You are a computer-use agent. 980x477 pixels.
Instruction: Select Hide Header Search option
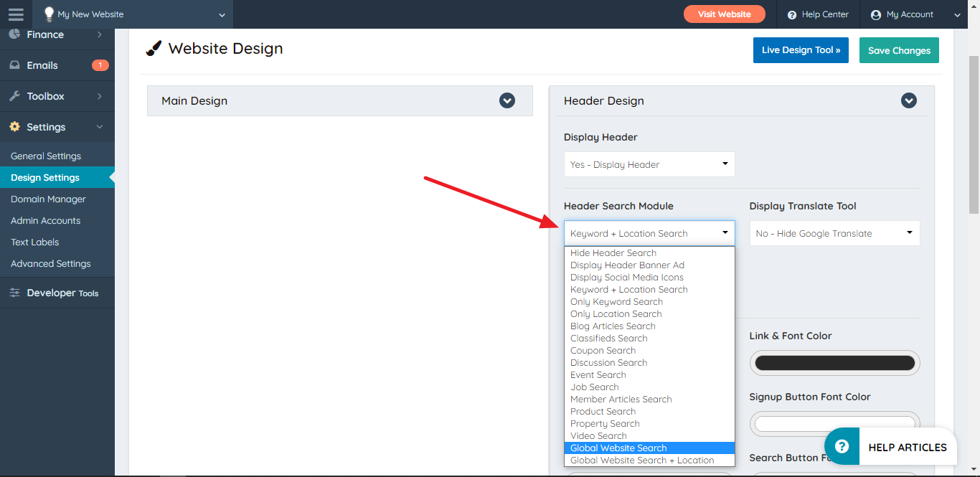point(649,252)
